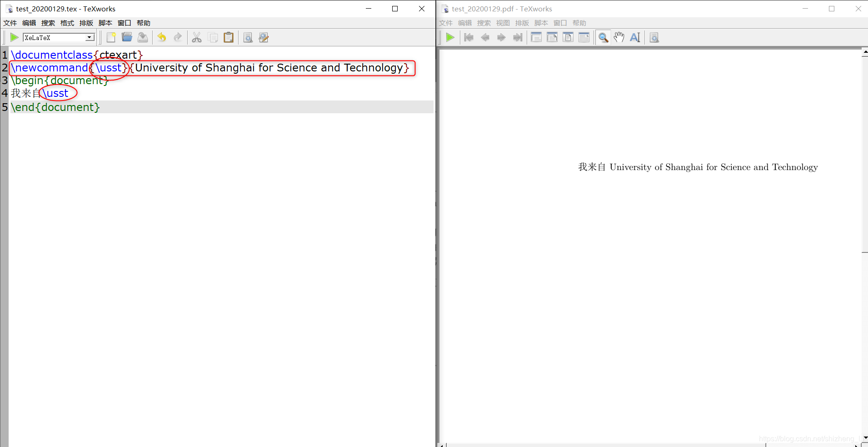Open the 文件 menu in PDF window
This screenshot has width=868, height=447.
point(446,23)
